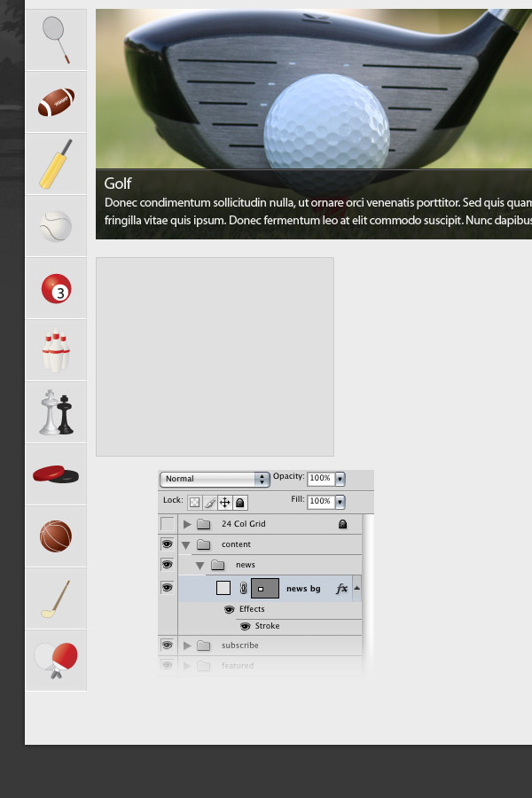532x798 pixels.
Task: Click the white baseball icon
Action: (56, 226)
